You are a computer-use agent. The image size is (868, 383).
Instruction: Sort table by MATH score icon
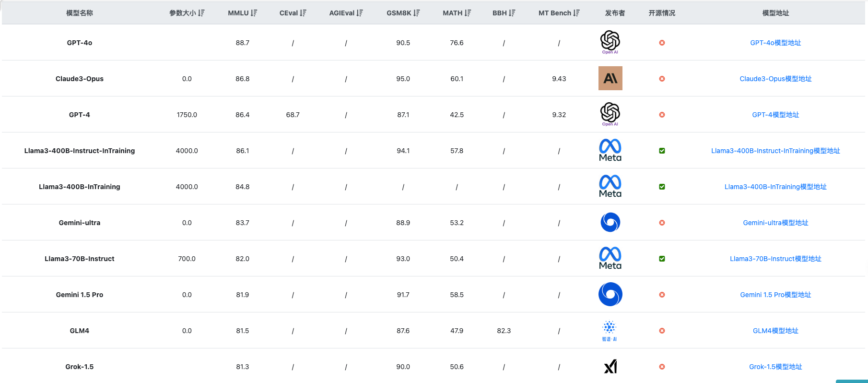[468, 13]
